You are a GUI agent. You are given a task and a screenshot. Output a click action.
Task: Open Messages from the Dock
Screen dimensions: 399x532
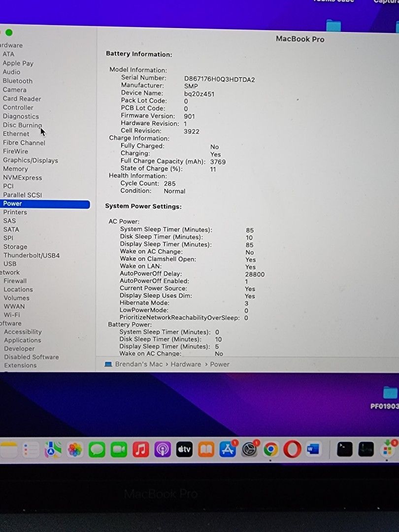(97, 450)
